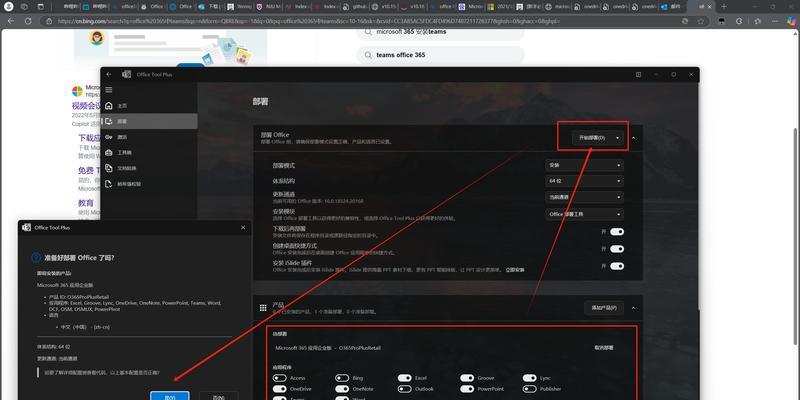Toggle the Outlook app switch
Screen dimensions: 800x400
[x=405, y=389]
